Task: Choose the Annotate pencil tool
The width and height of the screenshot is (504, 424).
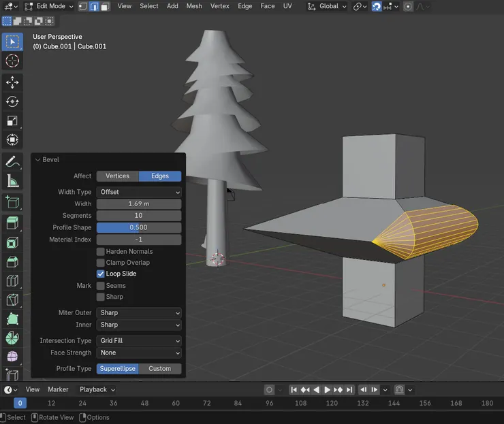Action: 12,162
